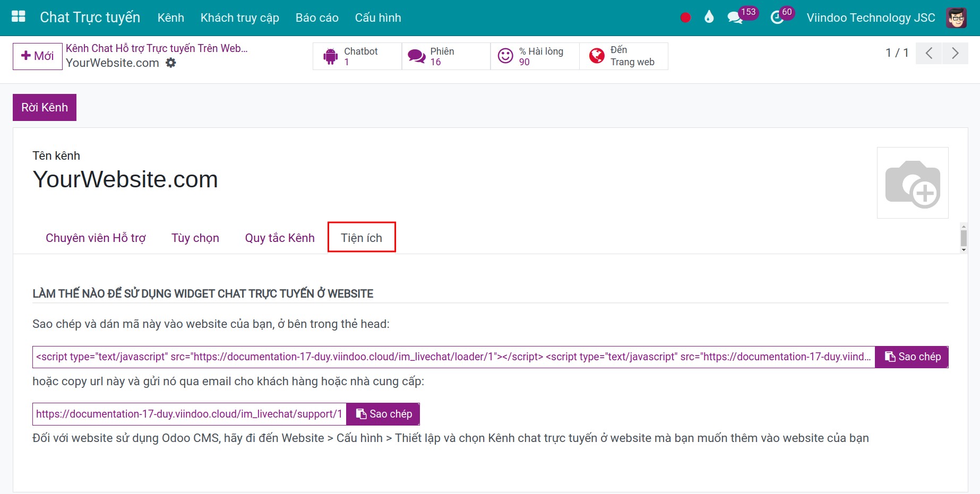The width and height of the screenshot is (980, 494).
Task: Open activities clock icon with 60 badge
Action: [x=777, y=18]
